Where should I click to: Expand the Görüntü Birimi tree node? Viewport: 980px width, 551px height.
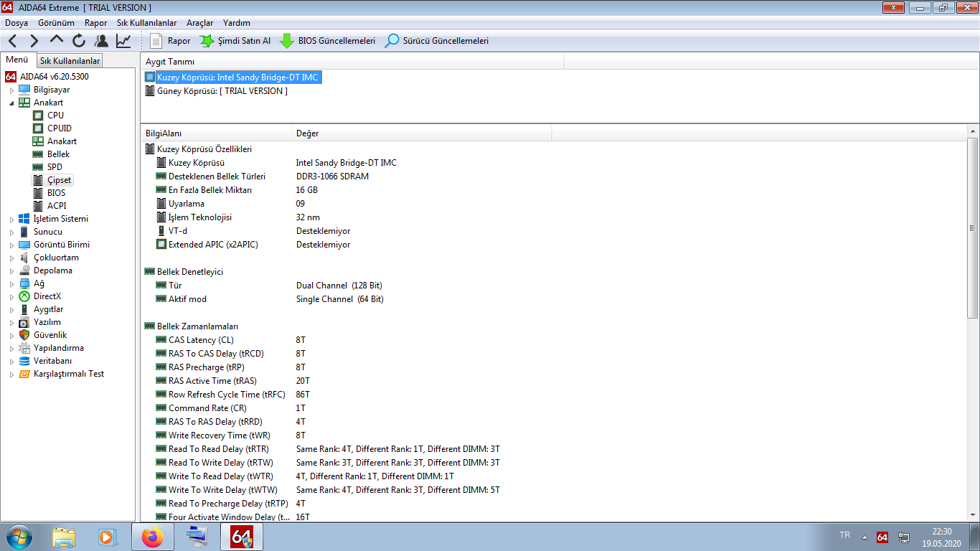(x=11, y=245)
